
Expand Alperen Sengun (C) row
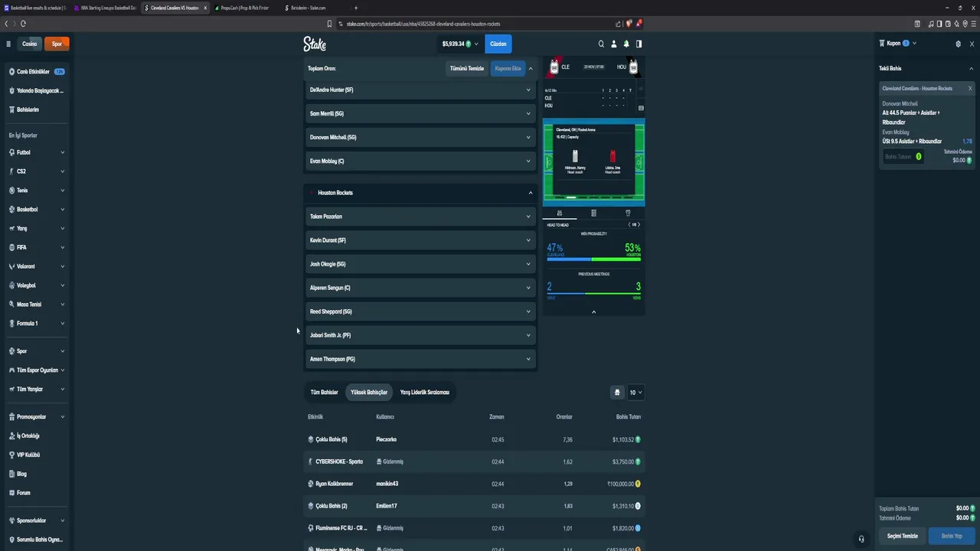coord(420,288)
